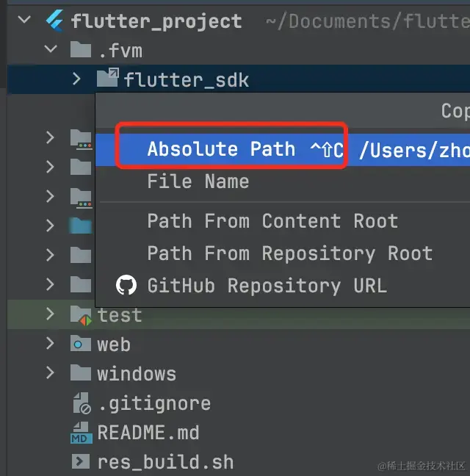
Task: Expand the test folder chevron
Action: coord(50,314)
